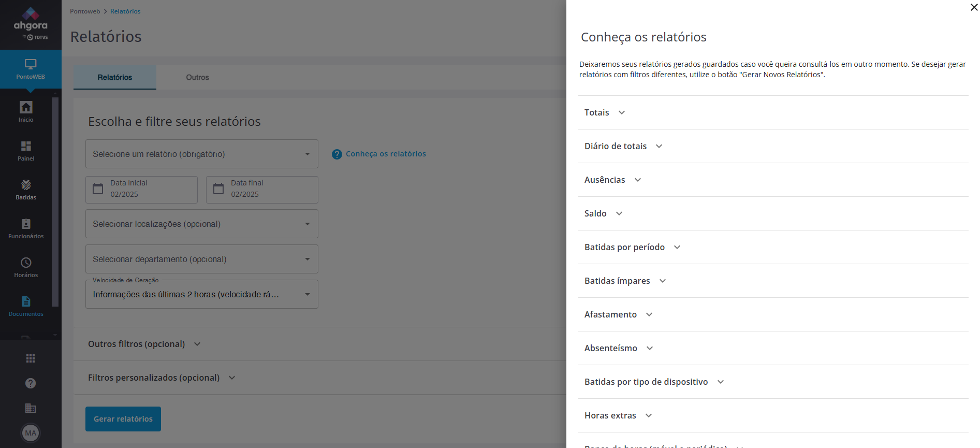This screenshot has width=980, height=448.
Task: Open the Selecione um relatório dropdown
Action: pyautogui.click(x=201, y=154)
